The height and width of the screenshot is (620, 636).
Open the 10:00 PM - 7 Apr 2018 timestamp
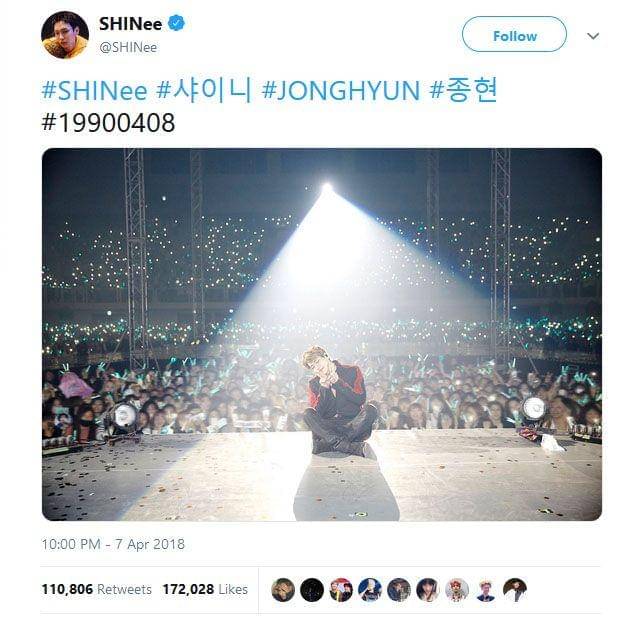point(113,544)
